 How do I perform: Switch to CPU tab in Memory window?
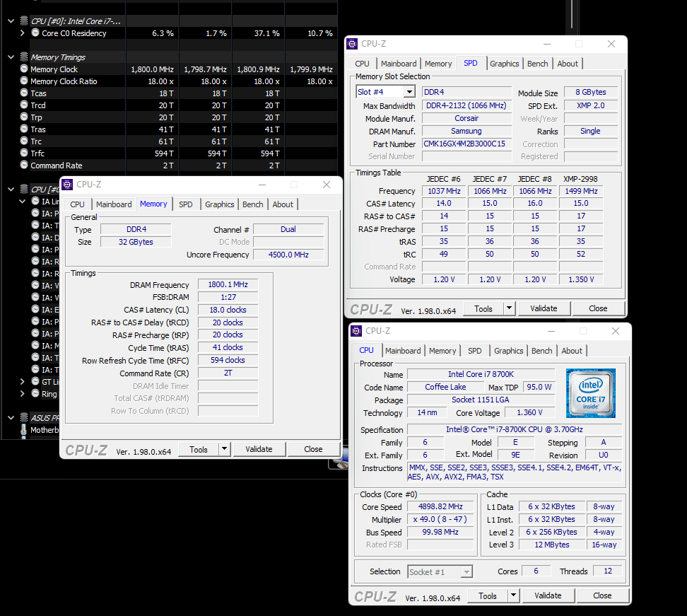[x=77, y=204]
